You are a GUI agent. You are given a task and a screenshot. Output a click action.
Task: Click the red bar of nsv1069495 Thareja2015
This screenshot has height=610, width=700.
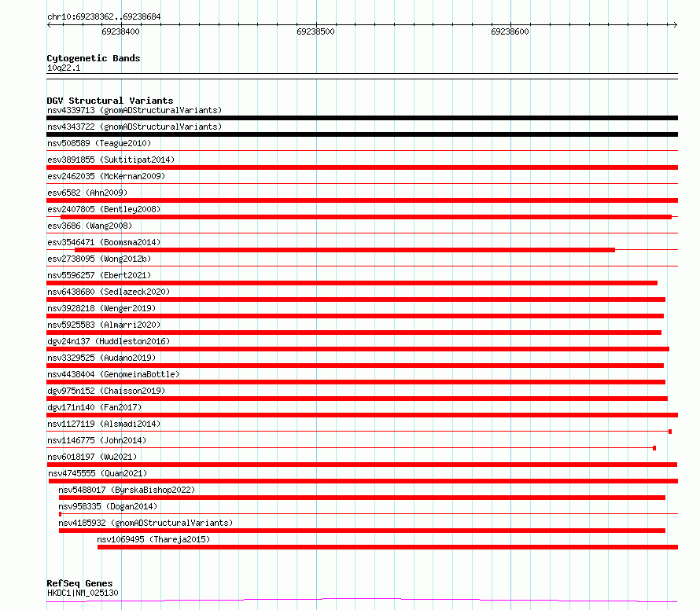pos(388,547)
